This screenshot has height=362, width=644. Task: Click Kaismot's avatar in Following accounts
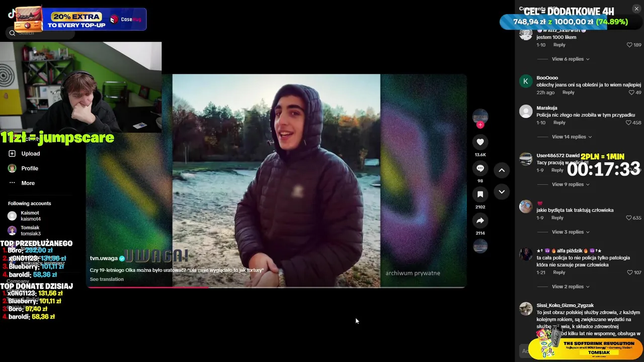12,216
